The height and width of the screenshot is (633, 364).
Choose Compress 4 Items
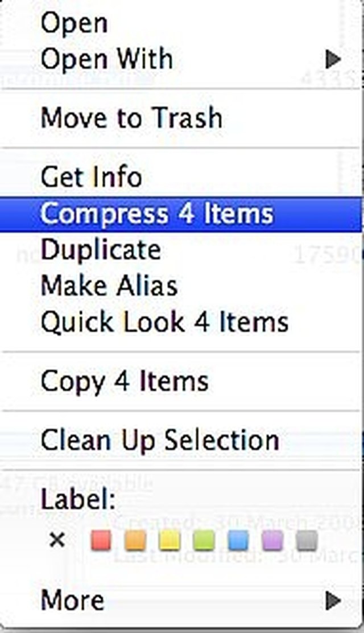point(181,213)
